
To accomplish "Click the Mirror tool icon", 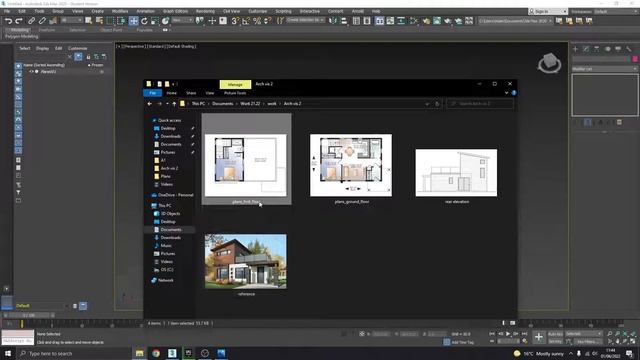I will pyautogui.click(x=333, y=21).
